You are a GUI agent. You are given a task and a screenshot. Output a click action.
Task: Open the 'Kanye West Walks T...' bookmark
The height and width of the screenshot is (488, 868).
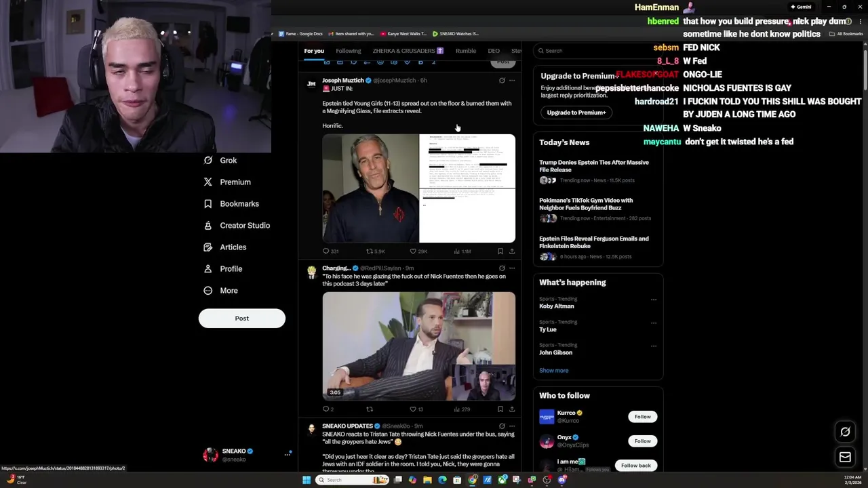point(403,34)
